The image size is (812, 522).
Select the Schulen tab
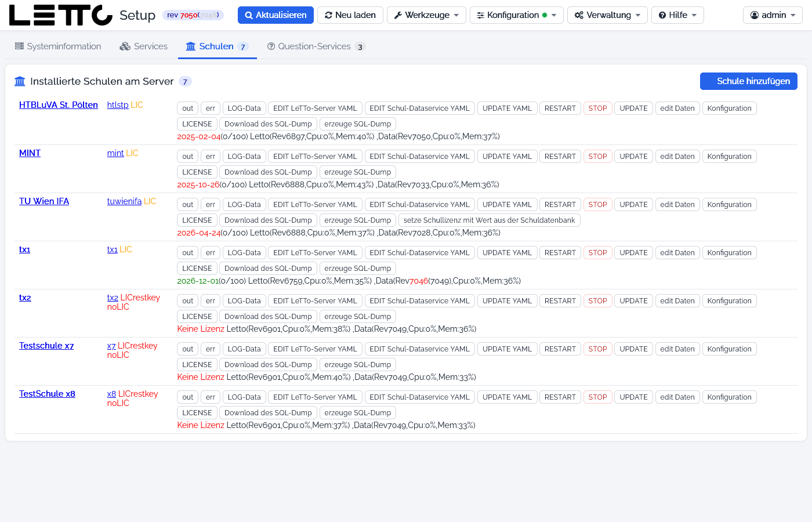[x=217, y=46]
